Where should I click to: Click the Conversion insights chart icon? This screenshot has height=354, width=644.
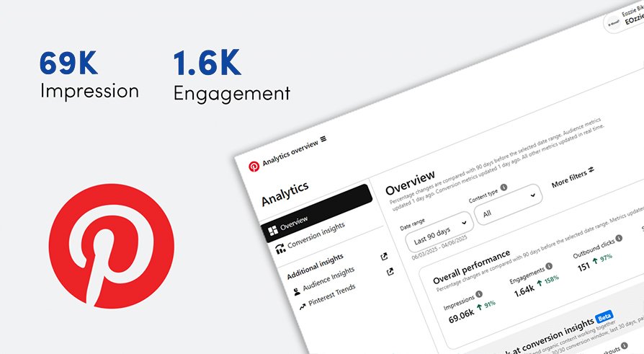pyautogui.click(x=280, y=248)
